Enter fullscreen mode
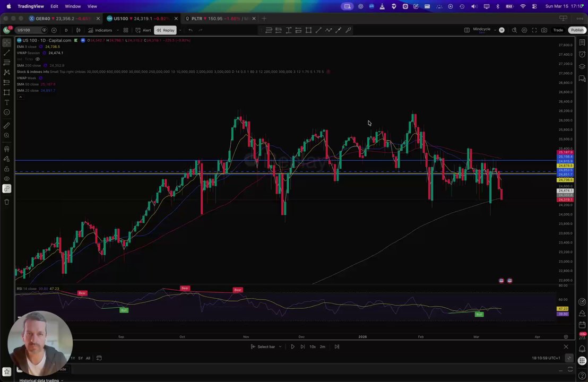The image size is (588, 382). 534,30
